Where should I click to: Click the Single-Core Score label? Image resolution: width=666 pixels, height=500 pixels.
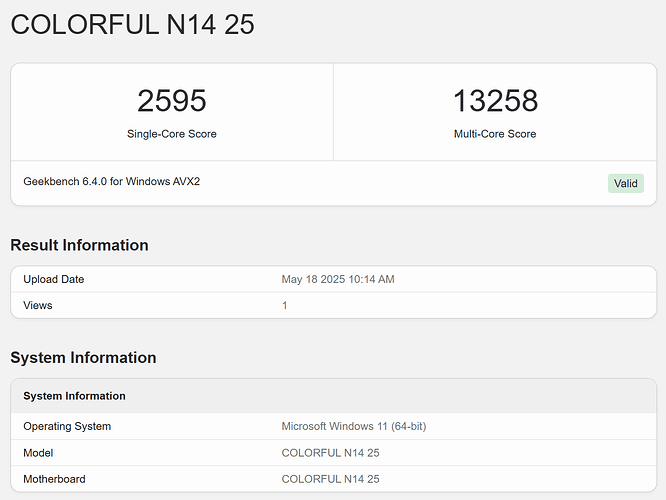click(x=171, y=134)
